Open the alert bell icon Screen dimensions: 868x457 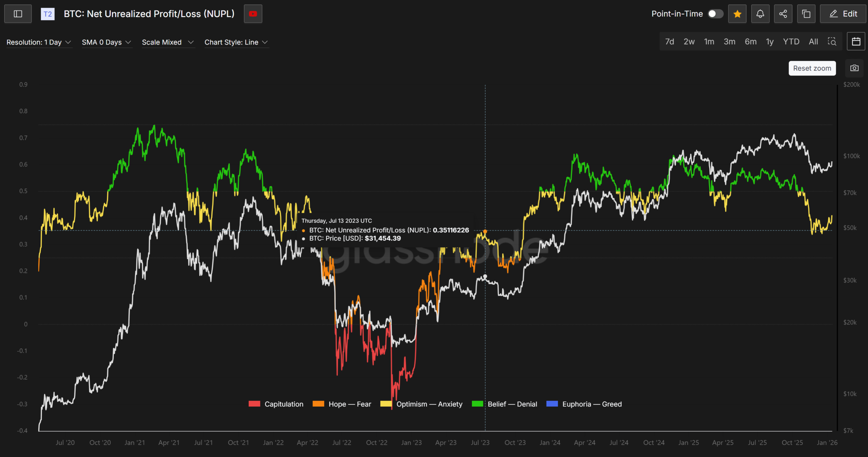pos(760,14)
